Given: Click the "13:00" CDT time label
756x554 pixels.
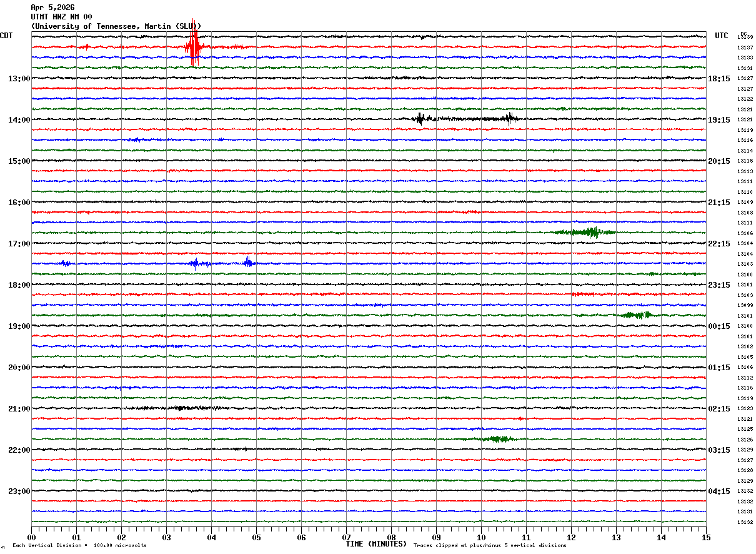Looking at the screenshot, I should [x=19, y=79].
